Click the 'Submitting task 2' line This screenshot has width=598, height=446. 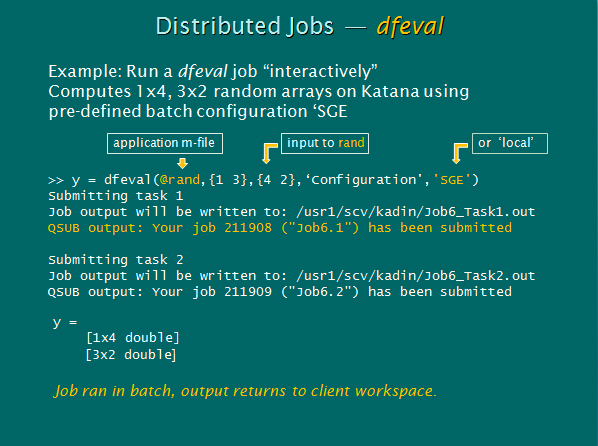(x=116, y=260)
